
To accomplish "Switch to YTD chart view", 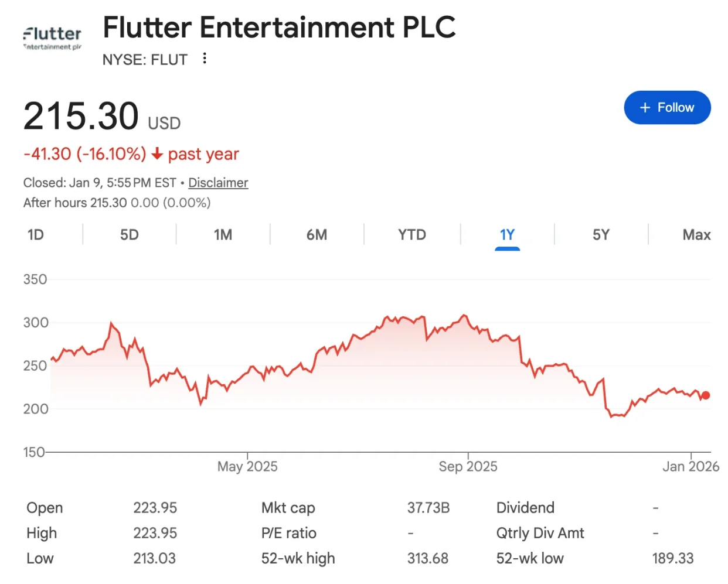I will click(x=412, y=235).
